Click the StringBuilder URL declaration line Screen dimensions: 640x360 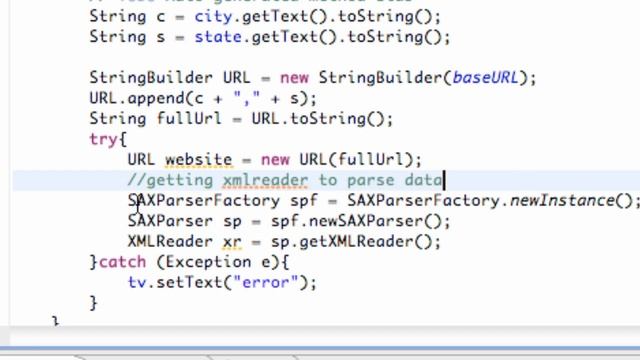click(x=313, y=78)
